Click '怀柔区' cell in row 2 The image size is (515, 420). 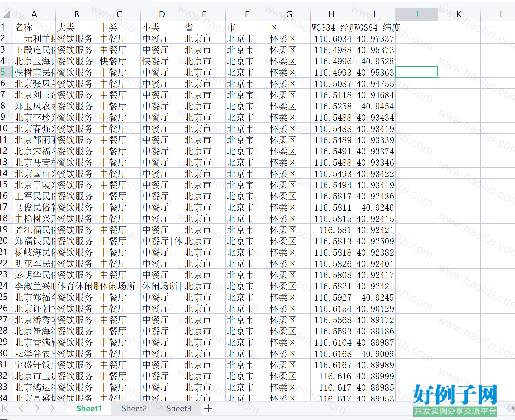tap(289, 38)
